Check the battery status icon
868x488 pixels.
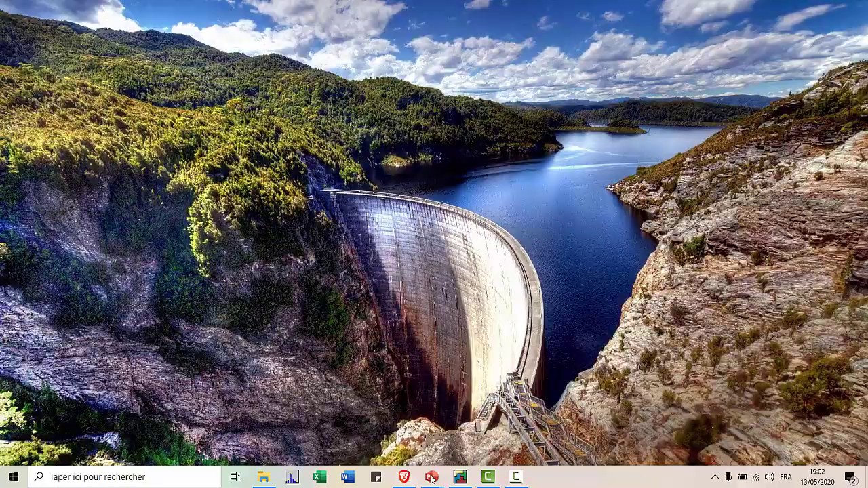(x=742, y=476)
